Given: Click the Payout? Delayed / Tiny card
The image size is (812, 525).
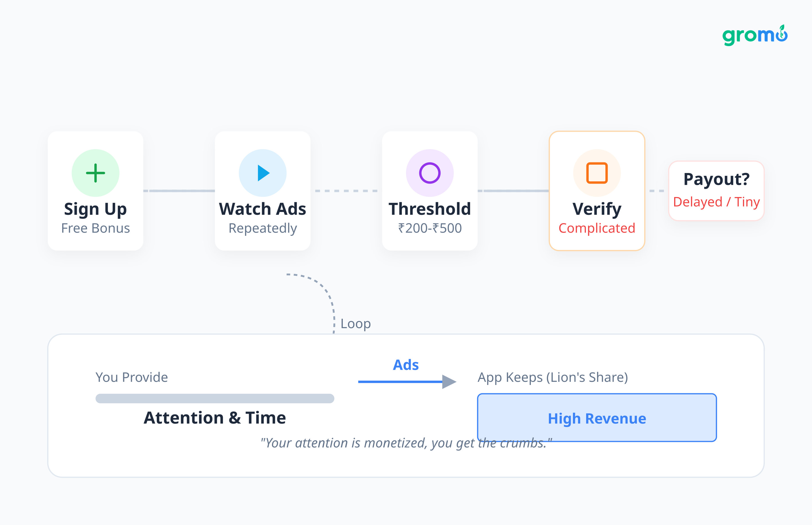Looking at the screenshot, I should [x=716, y=190].
